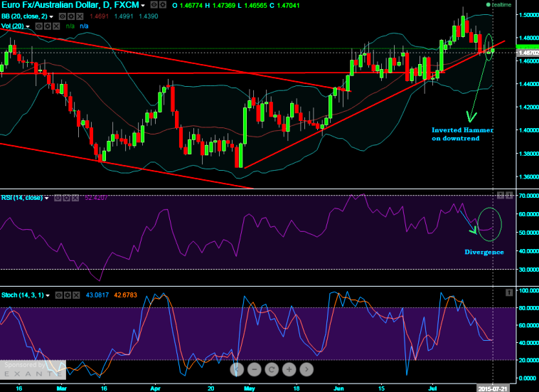This screenshot has width=539, height=392.
Task: Click the 2015-07-21 date marker
Action: coord(493,388)
